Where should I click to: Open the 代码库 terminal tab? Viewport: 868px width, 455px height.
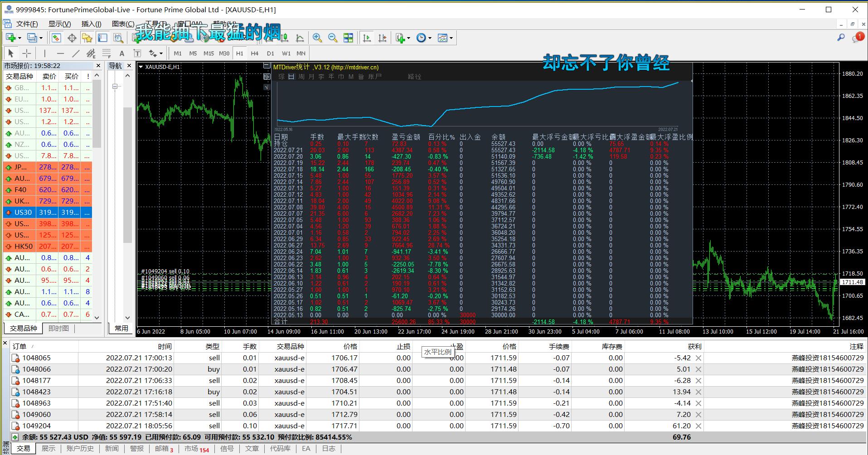(281, 449)
